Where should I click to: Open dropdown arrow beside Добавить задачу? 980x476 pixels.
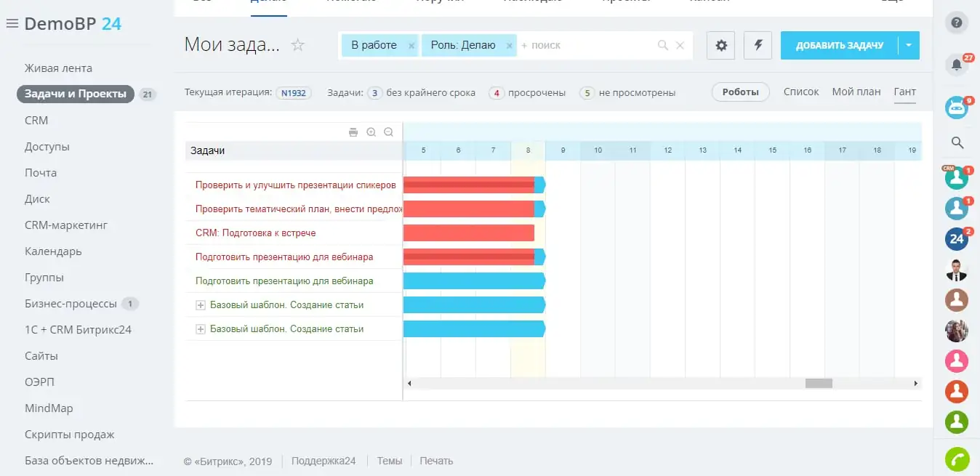click(x=909, y=45)
